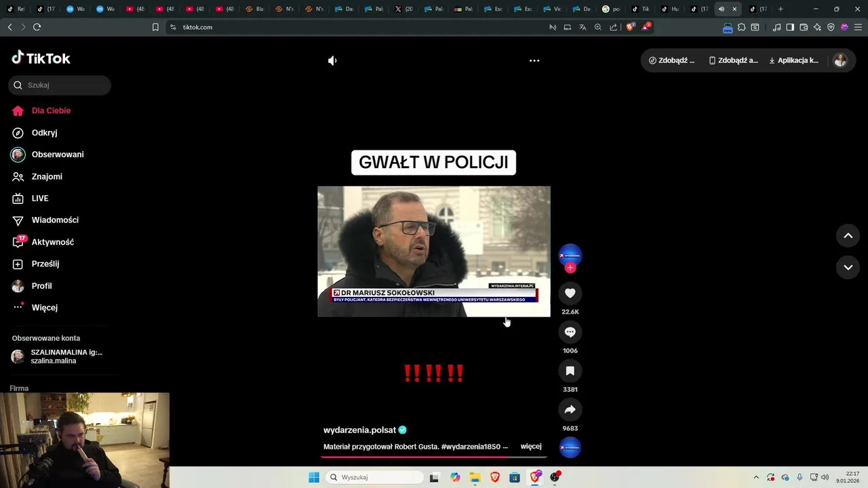
Task: Reload the page in browser
Action: pyautogui.click(x=37, y=27)
